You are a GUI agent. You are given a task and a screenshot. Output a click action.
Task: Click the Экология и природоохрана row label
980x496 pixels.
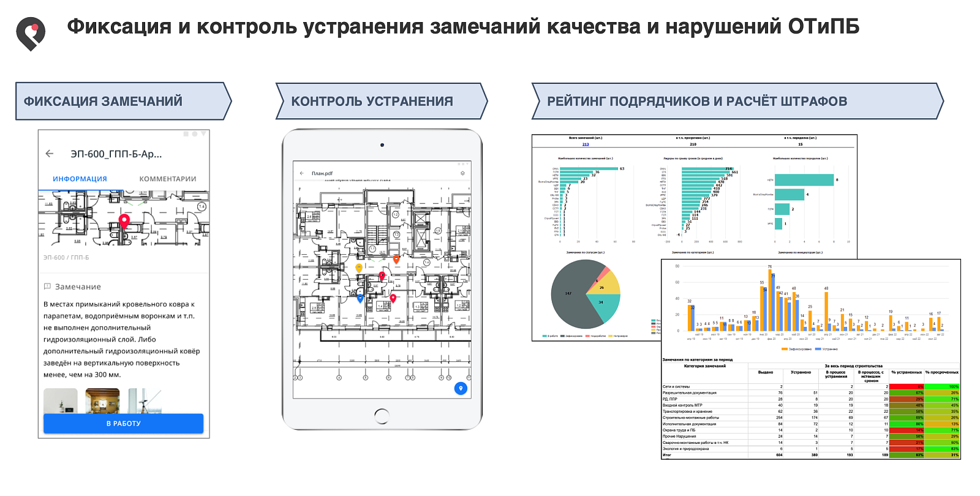[x=686, y=449]
